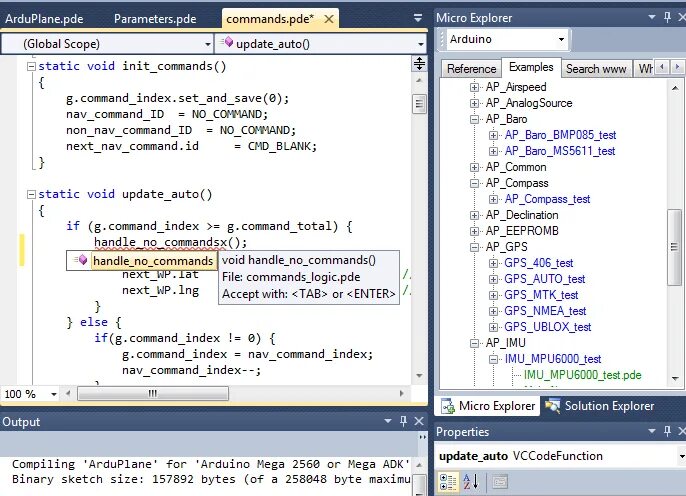Click the Alphabetical sort icon in Properties

coord(471,482)
